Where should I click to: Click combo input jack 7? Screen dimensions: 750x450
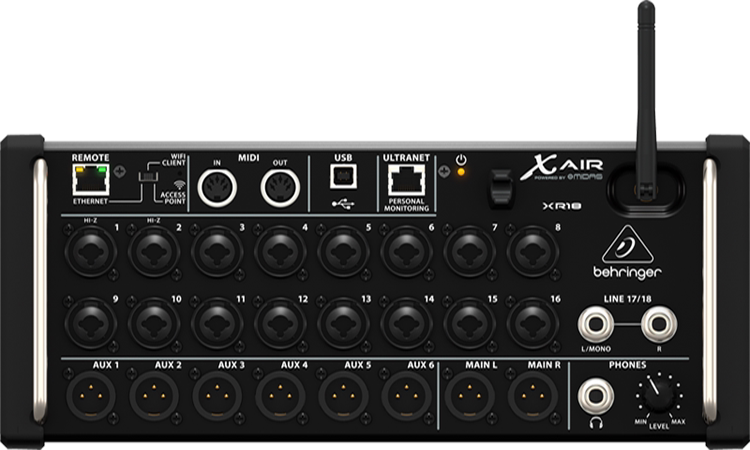[470, 252]
